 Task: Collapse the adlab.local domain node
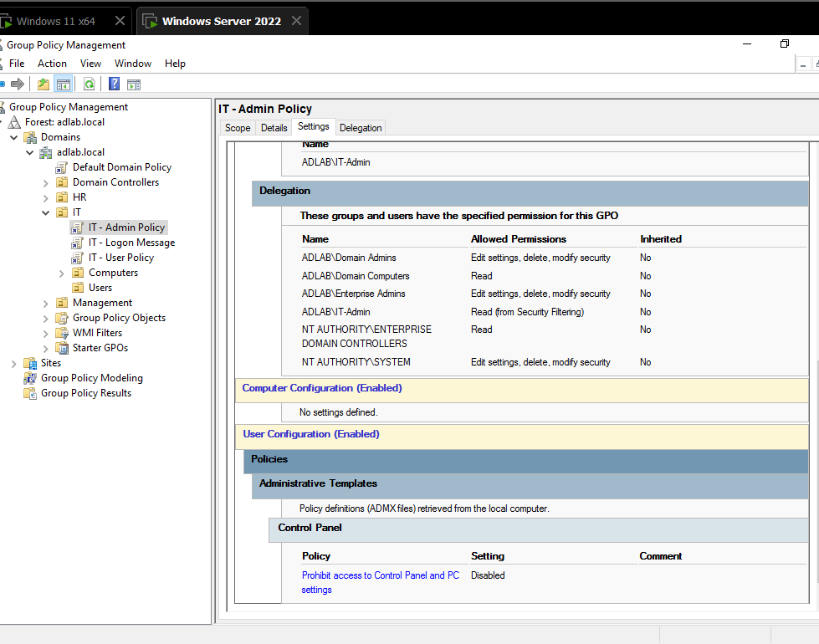coord(30,153)
